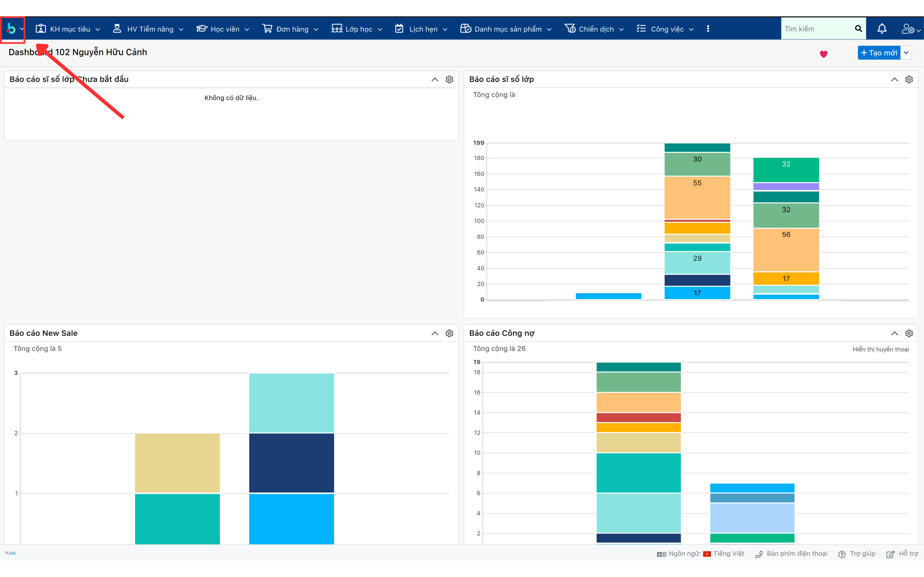Click the three-dot more menu icon
Viewport: 924px width, 577px height.
(708, 29)
